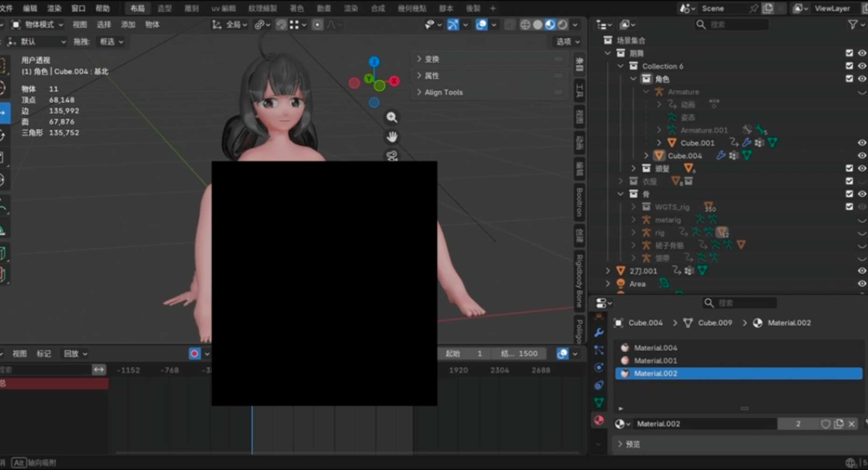
Task: Uncheck the exclude checkbox for Collection 6
Action: (x=849, y=66)
